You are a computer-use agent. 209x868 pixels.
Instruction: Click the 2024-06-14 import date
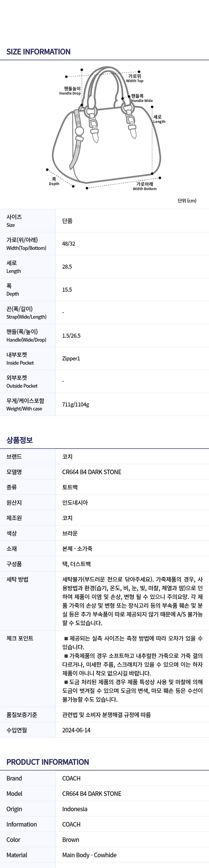click(76, 730)
